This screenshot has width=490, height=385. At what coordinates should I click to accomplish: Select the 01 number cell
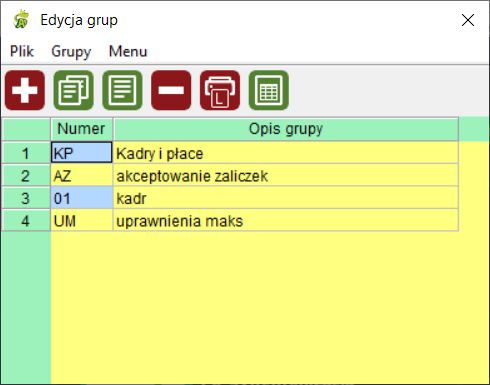click(x=82, y=198)
